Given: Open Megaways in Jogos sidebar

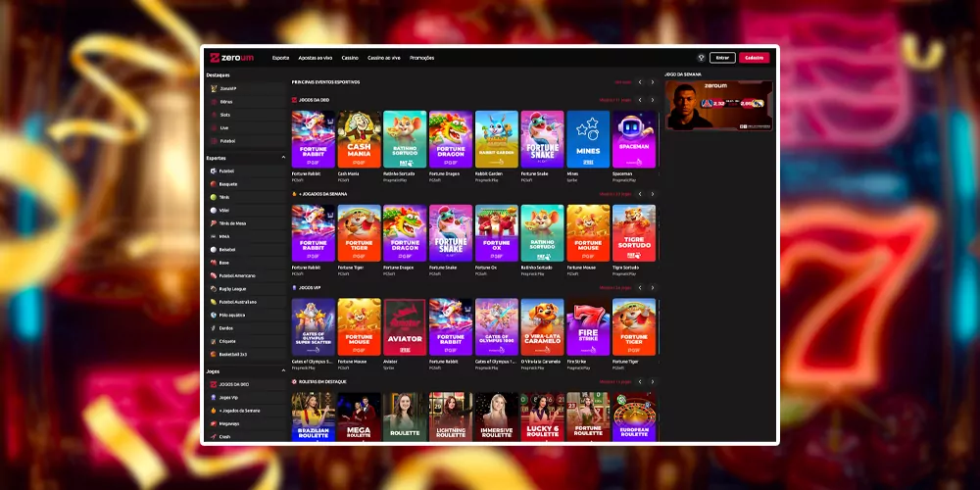Looking at the screenshot, I should click(246, 423).
